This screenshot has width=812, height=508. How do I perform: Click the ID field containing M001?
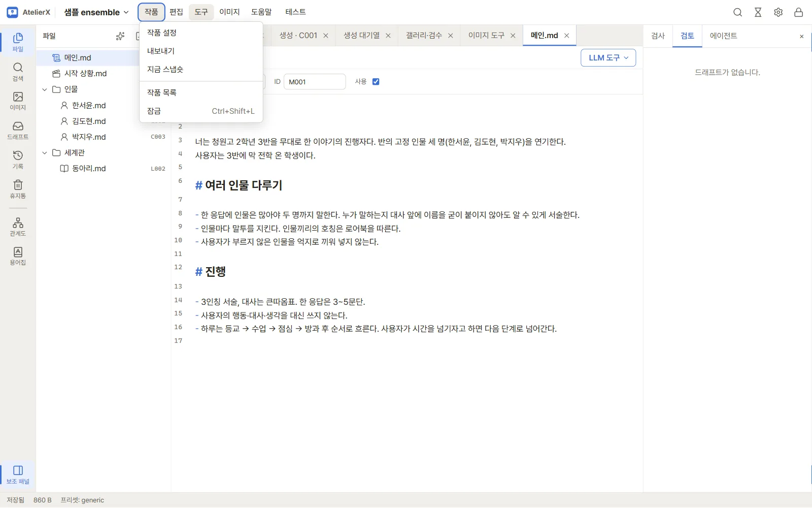tap(315, 82)
